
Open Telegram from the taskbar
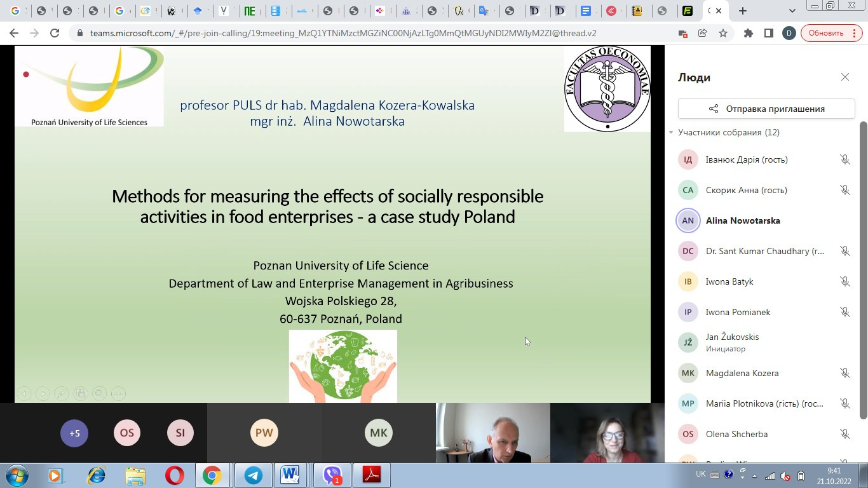[254, 475]
